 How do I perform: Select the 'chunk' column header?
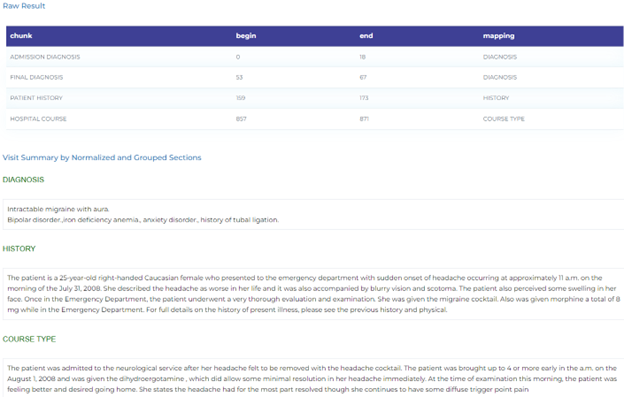pos(21,36)
